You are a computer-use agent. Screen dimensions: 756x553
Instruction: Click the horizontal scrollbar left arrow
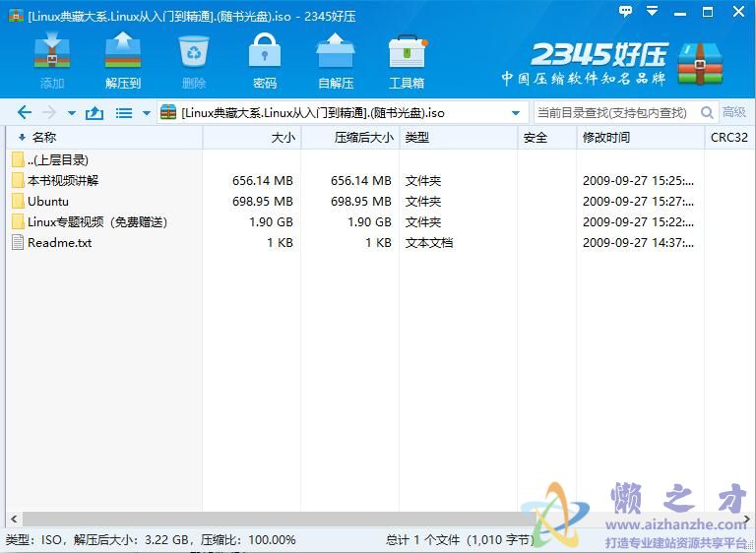click(14, 520)
